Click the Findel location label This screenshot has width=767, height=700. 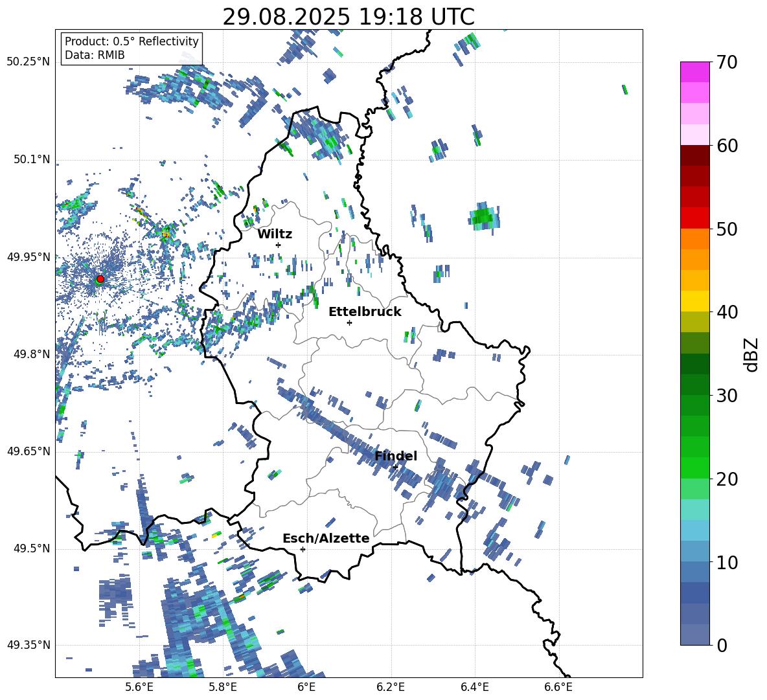pyautogui.click(x=396, y=456)
